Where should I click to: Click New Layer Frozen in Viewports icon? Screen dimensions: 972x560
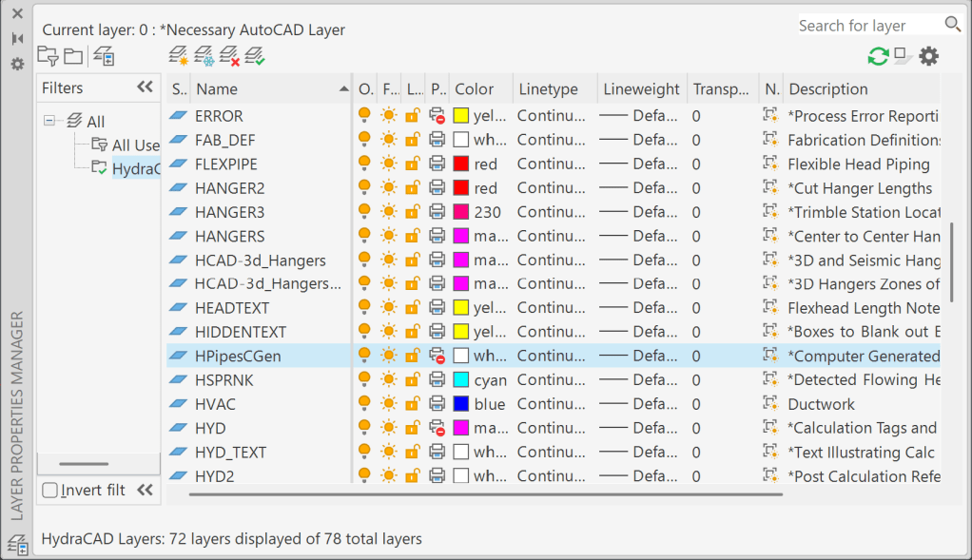coord(204,56)
